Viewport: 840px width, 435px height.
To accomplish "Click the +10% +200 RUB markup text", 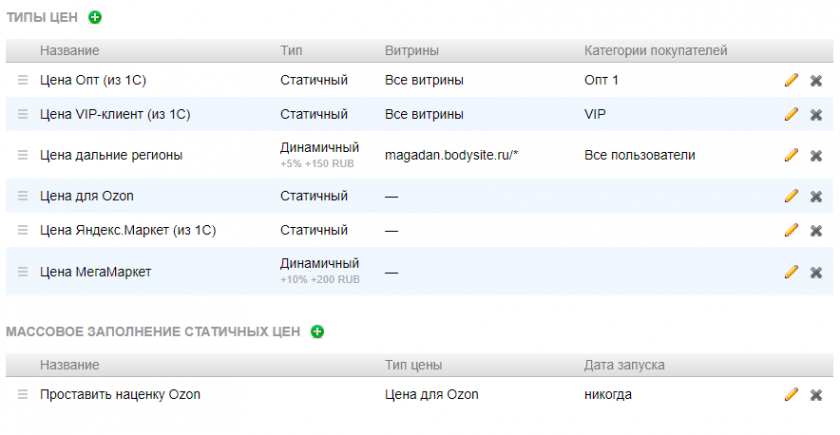I will 320,280.
